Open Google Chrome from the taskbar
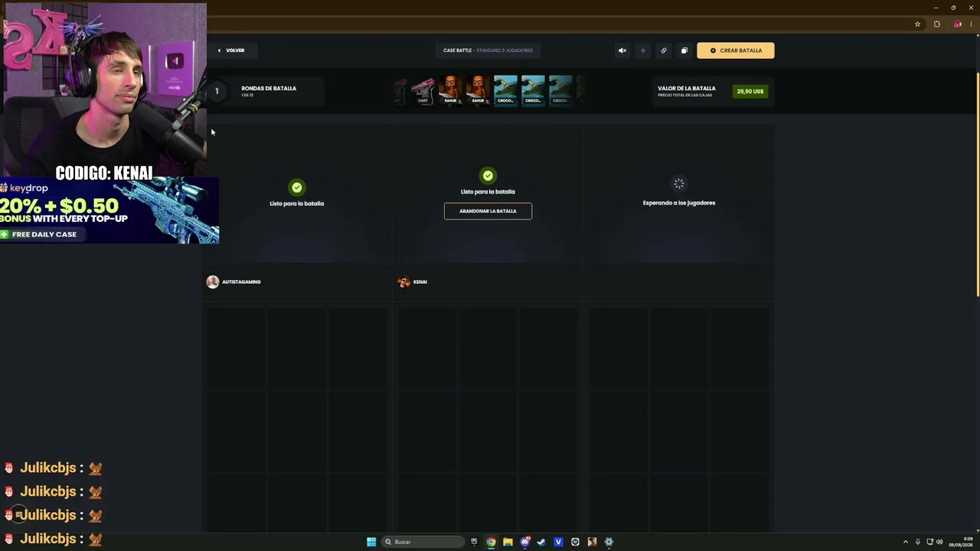 (491, 542)
